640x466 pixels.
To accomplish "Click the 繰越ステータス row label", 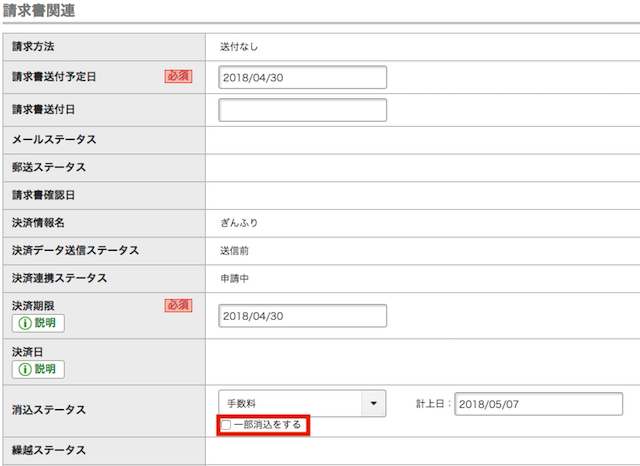I will click(x=48, y=450).
